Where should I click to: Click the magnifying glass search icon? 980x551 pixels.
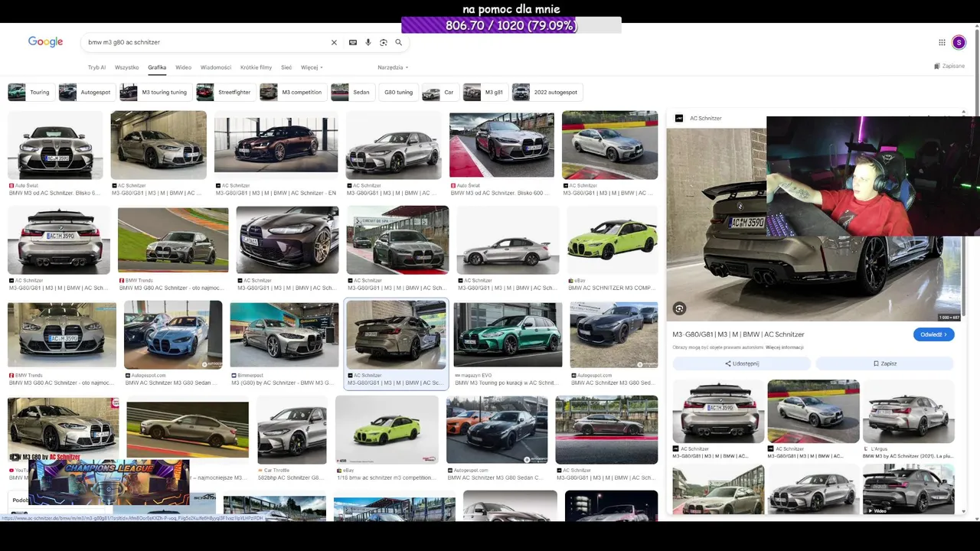[399, 43]
